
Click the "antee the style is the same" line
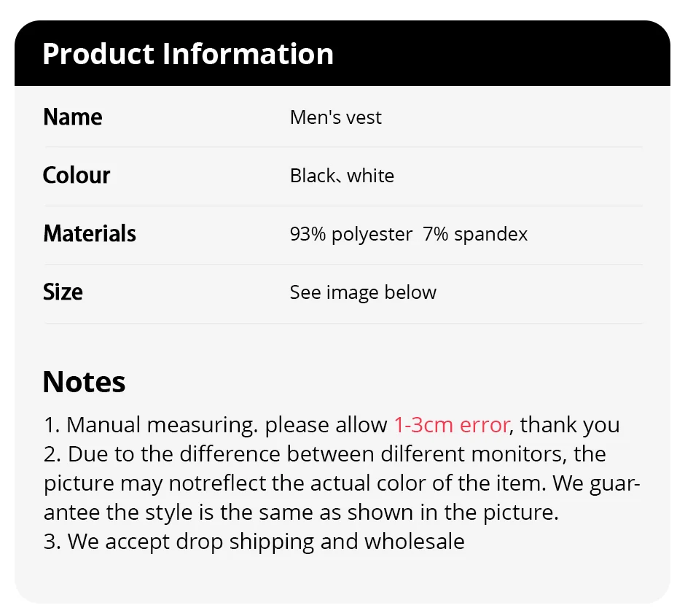[219, 512]
